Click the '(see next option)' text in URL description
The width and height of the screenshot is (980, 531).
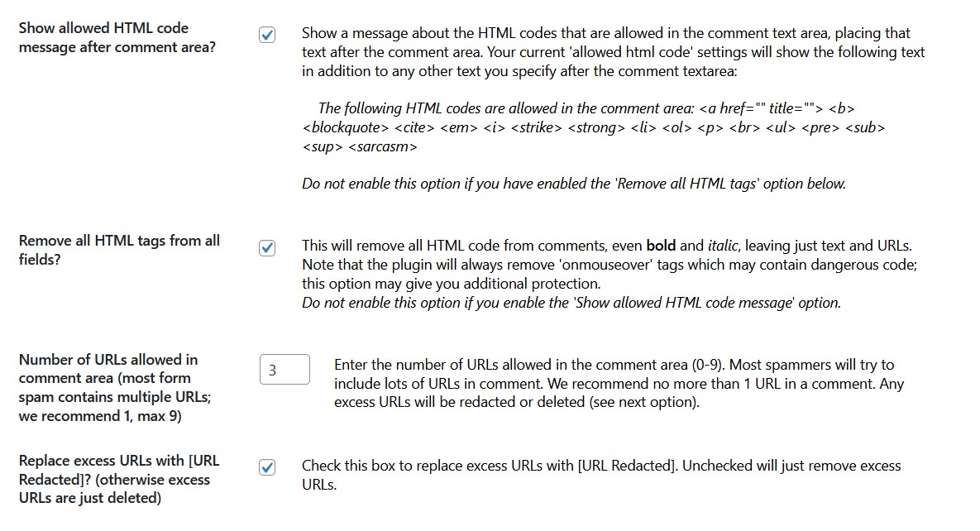pos(643,402)
